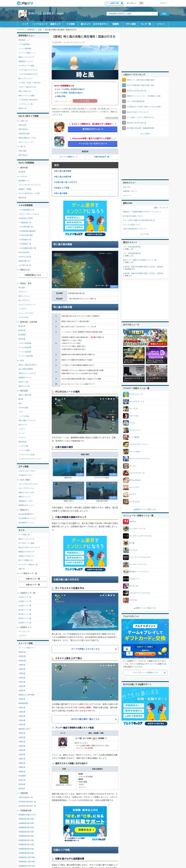
Task: Click the グランドサマナーズ game icon
Action: (x=126, y=473)
